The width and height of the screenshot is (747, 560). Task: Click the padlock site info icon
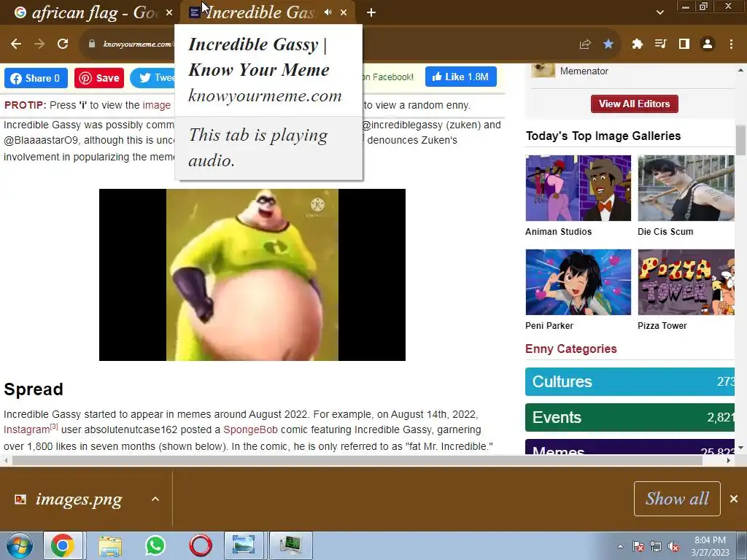coord(92,44)
